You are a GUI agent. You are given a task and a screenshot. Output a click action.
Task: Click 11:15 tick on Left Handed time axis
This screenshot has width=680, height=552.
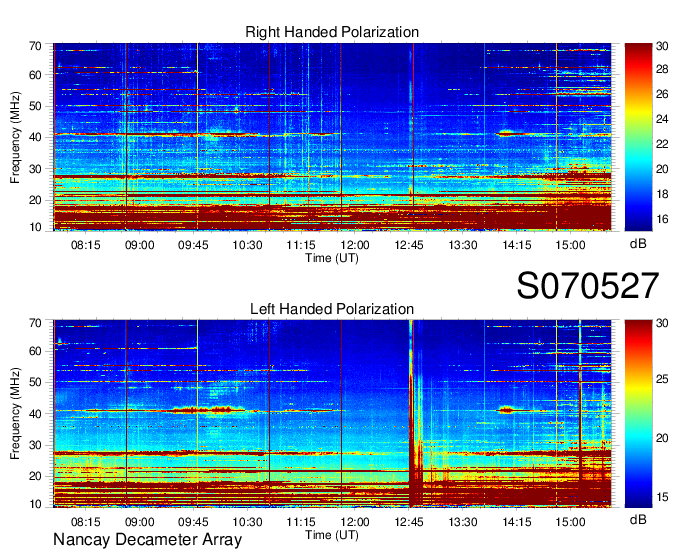click(x=301, y=522)
